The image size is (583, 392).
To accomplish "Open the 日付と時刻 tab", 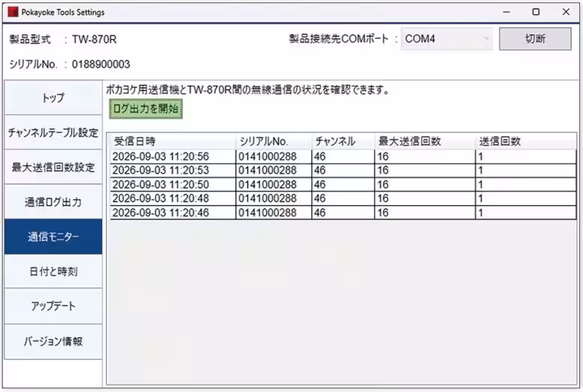I will [53, 272].
